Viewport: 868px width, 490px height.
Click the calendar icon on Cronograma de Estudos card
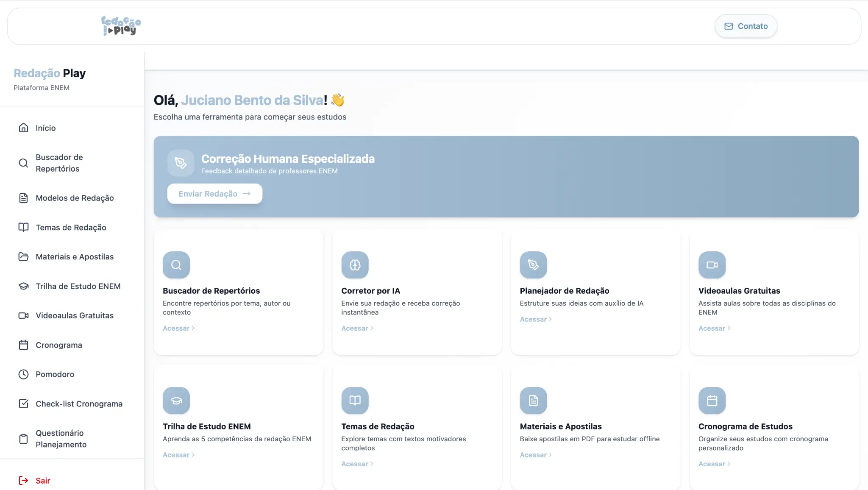[x=712, y=401]
